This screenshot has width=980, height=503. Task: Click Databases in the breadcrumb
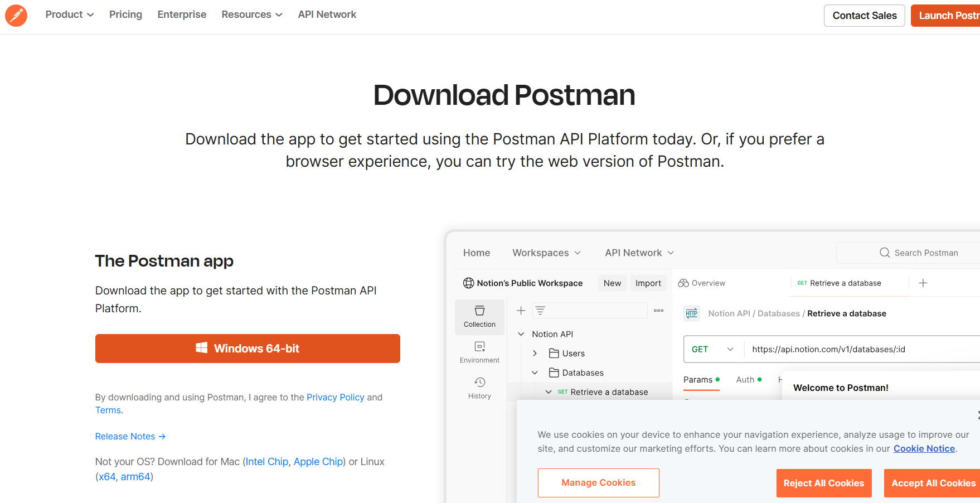779,313
